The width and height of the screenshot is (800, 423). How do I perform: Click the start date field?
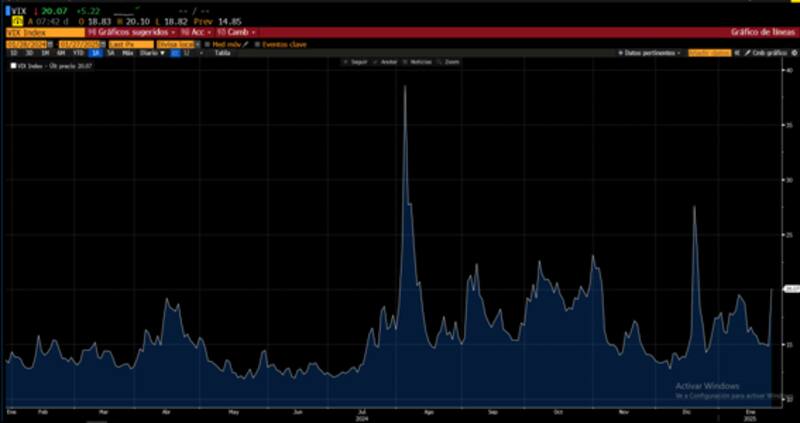tap(29, 44)
